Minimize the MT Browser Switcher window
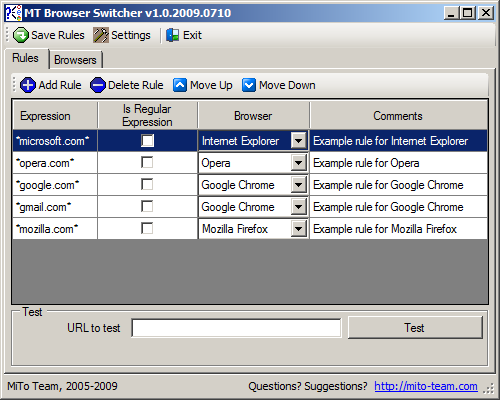 [x=452, y=13]
